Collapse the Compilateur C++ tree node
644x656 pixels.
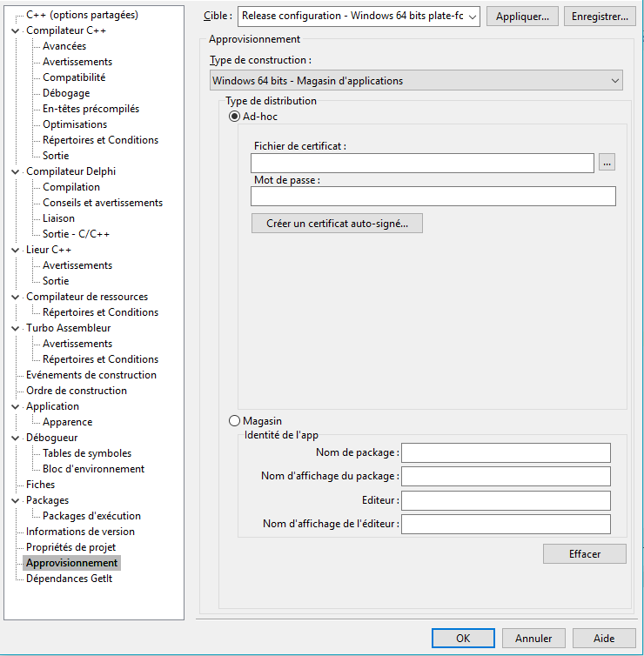(16, 31)
